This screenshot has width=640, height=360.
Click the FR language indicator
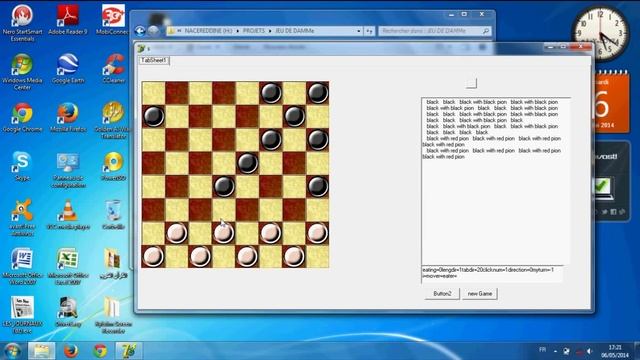point(542,350)
